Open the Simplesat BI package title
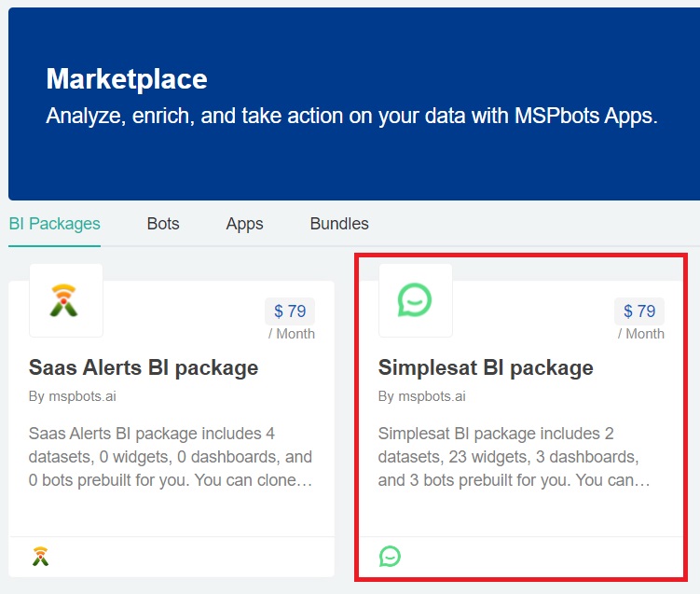The width and height of the screenshot is (700, 594). pos(486,367)
